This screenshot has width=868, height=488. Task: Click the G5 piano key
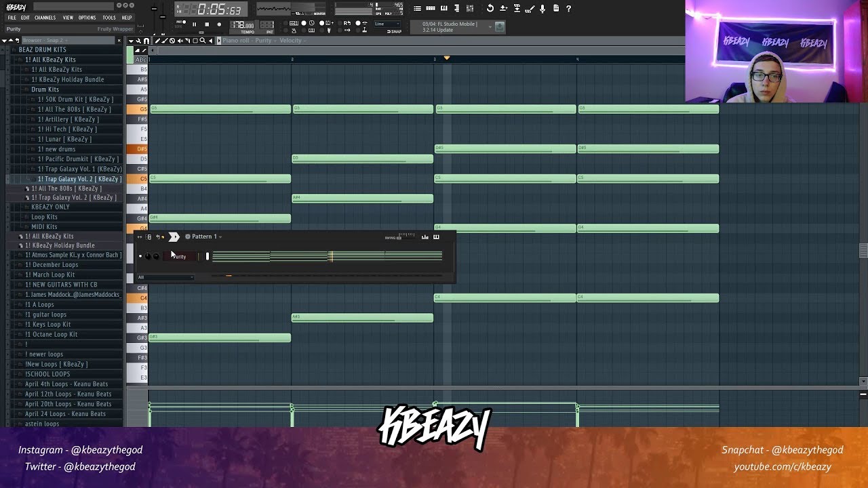coord(138,109)
